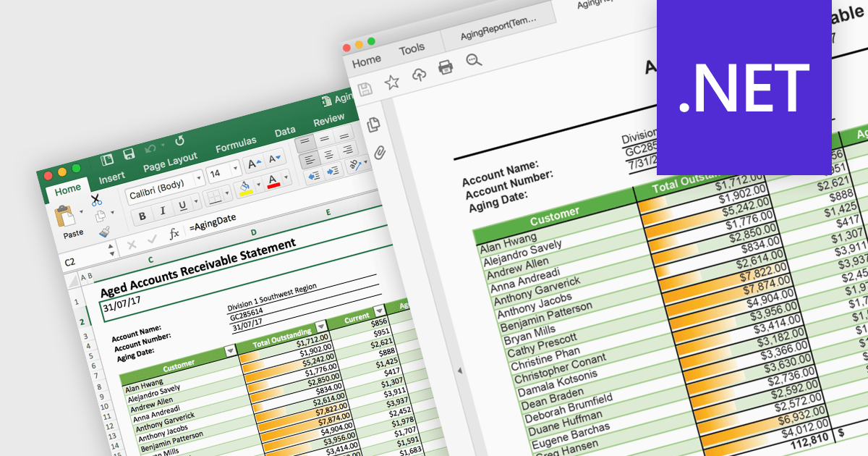This screenshot has width=868, height=456.
Task: Click the Cut scissors icon in Excel
Action: pos(96,200)
